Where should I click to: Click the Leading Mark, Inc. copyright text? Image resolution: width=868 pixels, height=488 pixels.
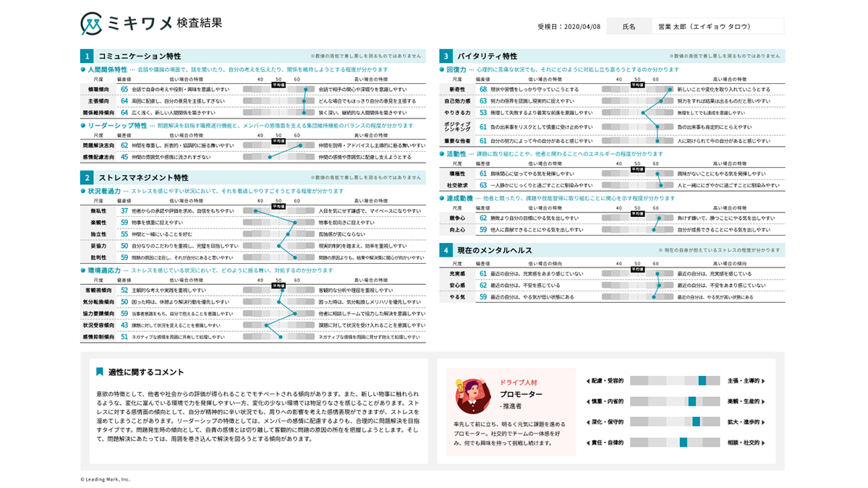click(106, 479)
